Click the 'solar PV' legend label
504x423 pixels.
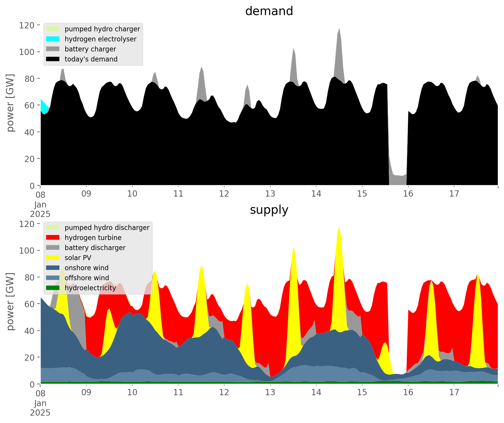78,258
